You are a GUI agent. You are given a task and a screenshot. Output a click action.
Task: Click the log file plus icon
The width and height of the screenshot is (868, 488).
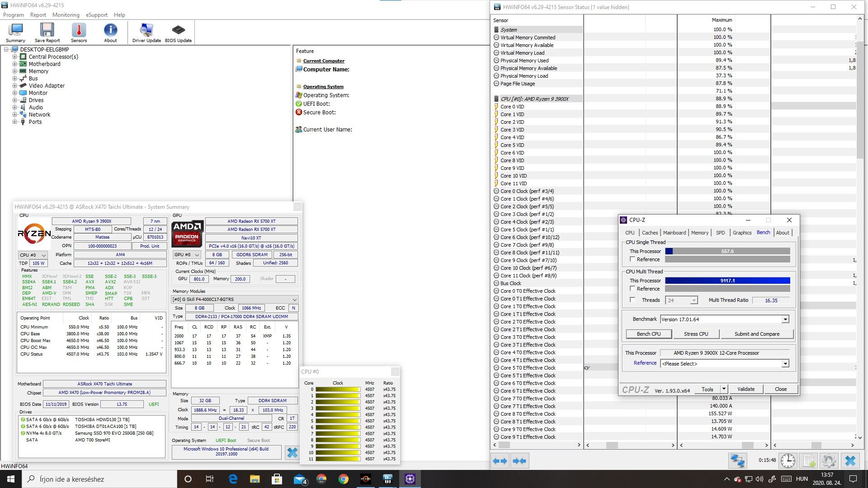pyautogui.click(x=808, y=461)
